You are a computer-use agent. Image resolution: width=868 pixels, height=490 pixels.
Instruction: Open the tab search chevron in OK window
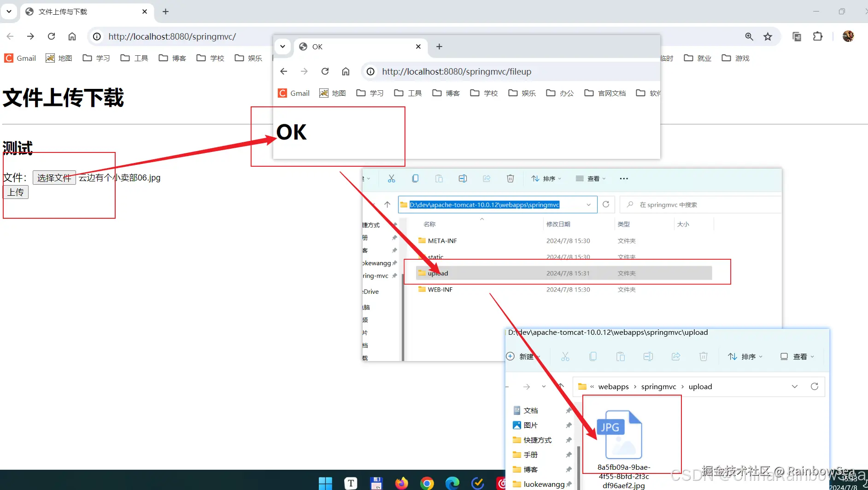click(x=282, y=47)
